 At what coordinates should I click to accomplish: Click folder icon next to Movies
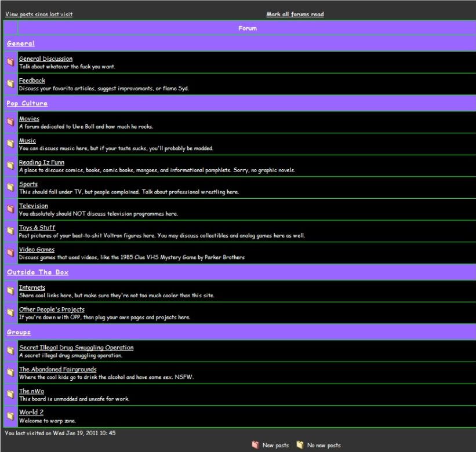(10, 122)
